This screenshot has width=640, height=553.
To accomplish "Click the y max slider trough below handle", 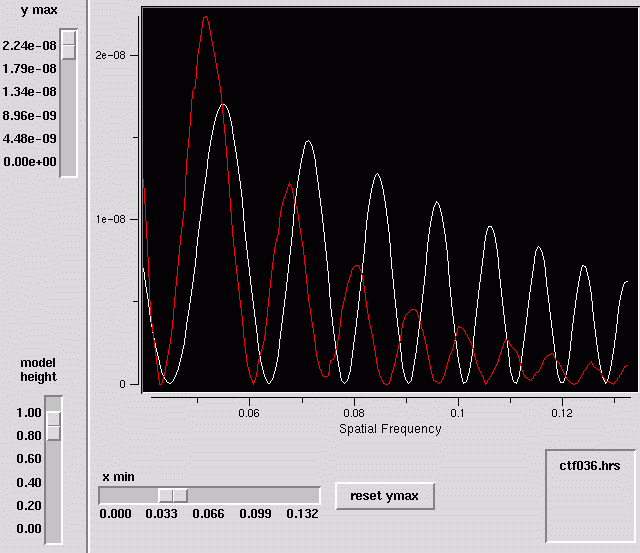I will point(69,118).
